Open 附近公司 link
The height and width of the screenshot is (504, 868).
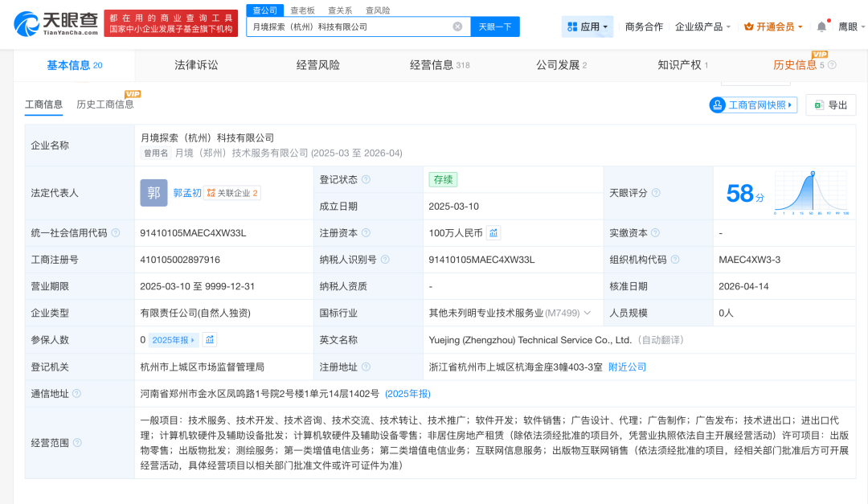click(x=627, y=367)
